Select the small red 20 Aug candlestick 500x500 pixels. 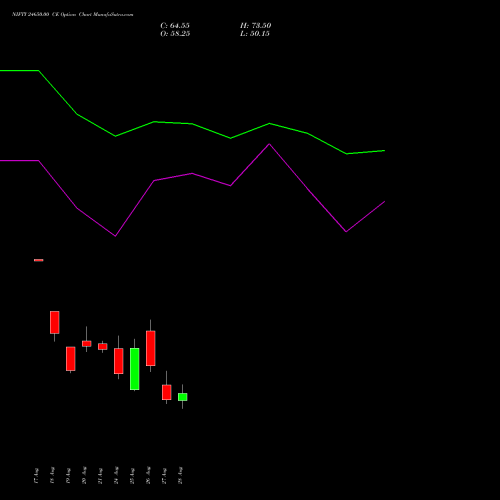(87, 343)
